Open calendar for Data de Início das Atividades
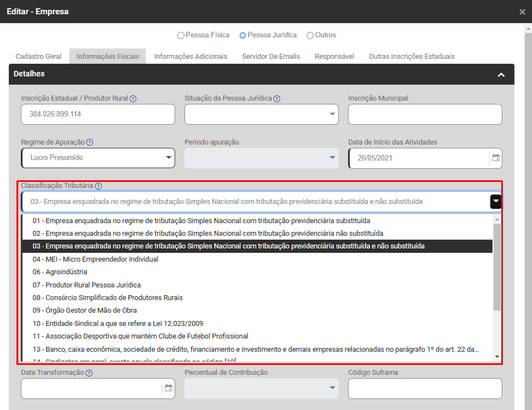 [496, 158]
